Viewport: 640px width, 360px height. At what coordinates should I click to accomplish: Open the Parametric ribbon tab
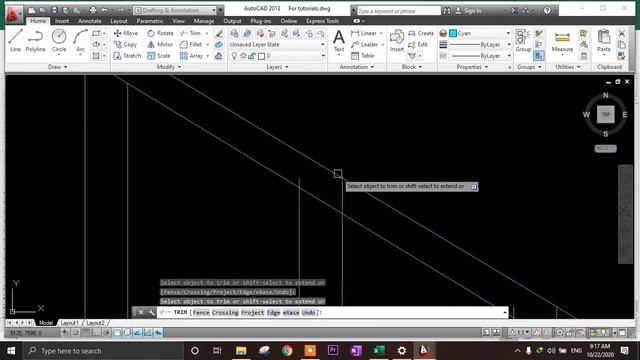tap(150, 21)
